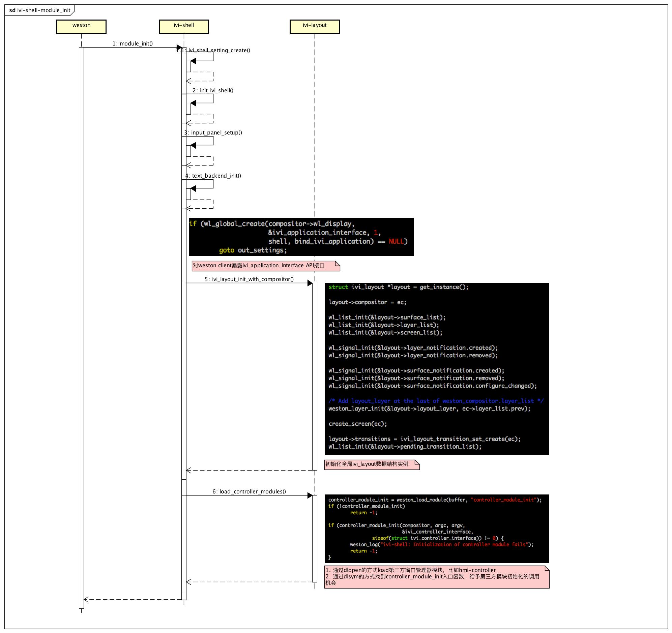Click the pink ivi_application_interface API note
This screenshot has width=672, height=633.
(x=265, y=266)
